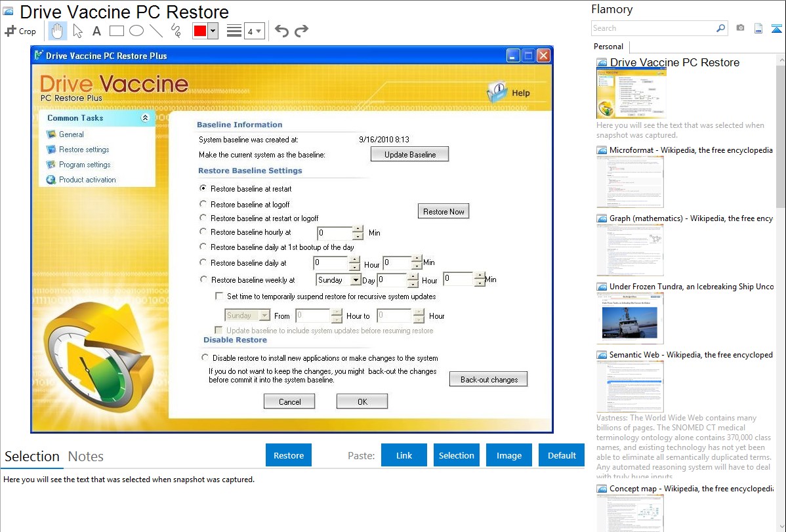Screen dimensions: 786x532
Task: Click the Restore settings icon
Action: [51, 150]
